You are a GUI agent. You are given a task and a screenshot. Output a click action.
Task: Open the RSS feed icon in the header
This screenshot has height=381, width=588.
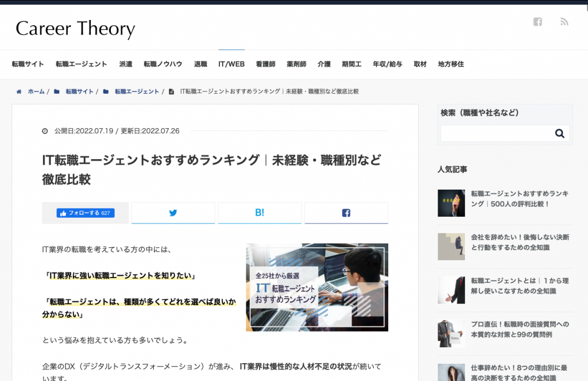pos(564,22)
